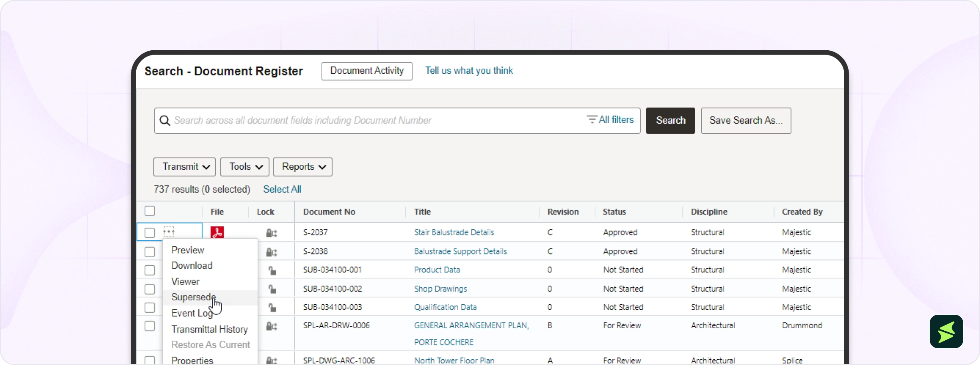Click the document number SUB-034100-002
The height and width of the screenshot is (365, 980).
pos(332,288)
